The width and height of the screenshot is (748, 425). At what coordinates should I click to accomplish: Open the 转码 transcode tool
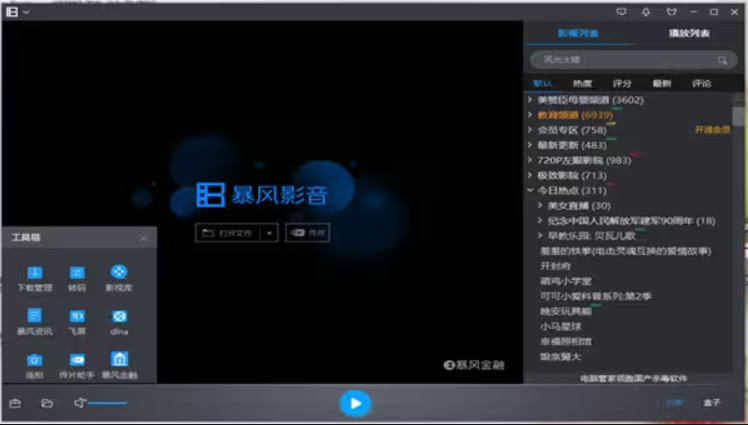(x=77, y=278)
